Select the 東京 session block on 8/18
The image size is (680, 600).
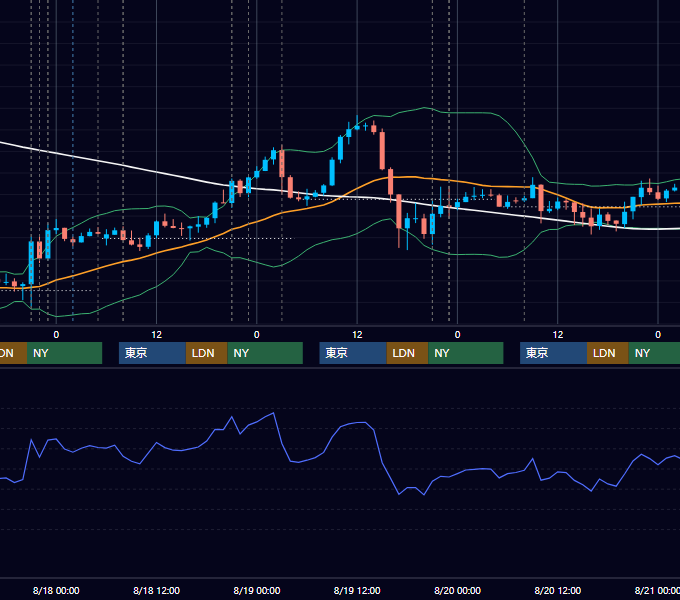[x=152, y=353]
